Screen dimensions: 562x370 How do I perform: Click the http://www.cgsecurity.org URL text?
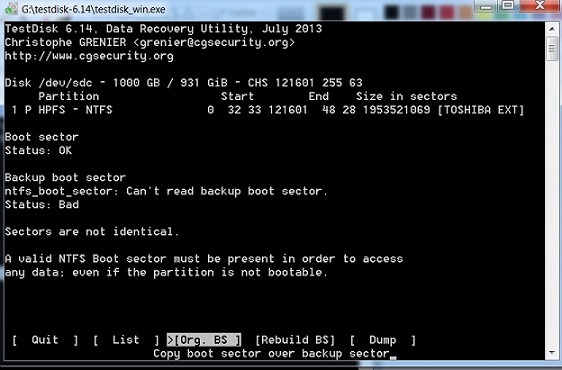pos(89,56)
